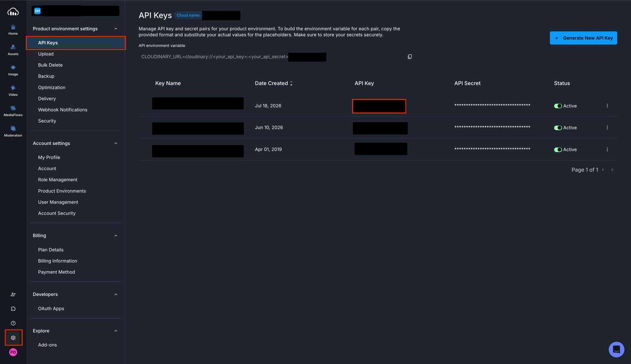Open User Management page
This screenshot has height=364, width=631.
click(x=58, y=202)
